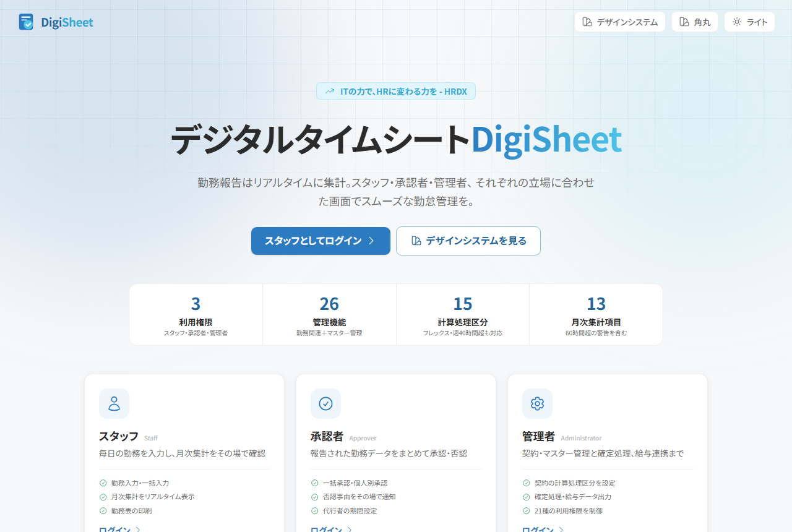Open the DigiSheet home link text
The height and width of the screenshot is (532, 792).
[67, 23]
